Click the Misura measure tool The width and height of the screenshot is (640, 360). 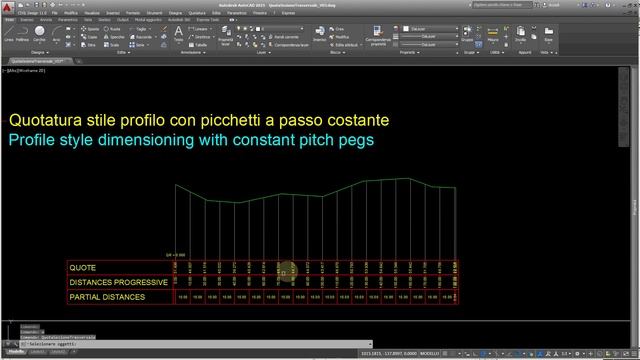point(493,34)
